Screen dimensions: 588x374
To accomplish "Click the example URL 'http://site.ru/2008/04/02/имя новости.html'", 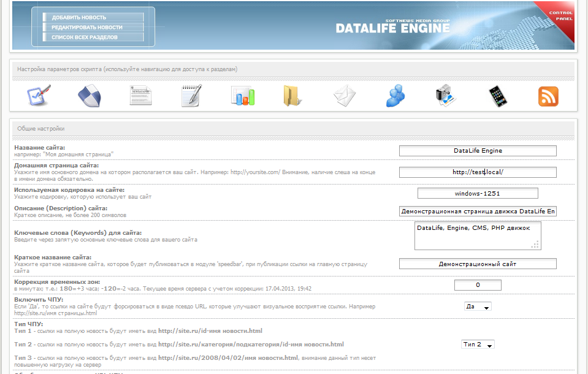I will pos(228,358).
